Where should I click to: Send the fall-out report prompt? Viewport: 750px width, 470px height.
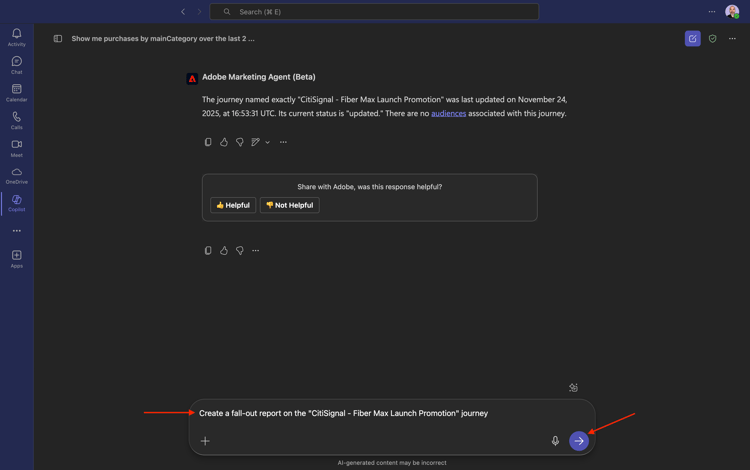pyautogui.click(x=579, y=441)
